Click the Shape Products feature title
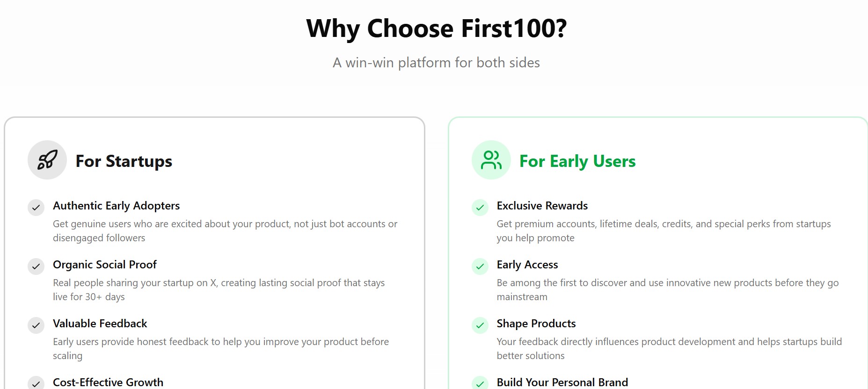Image resolution: width=868 pixels, height=389 pixels. [536, 324]
